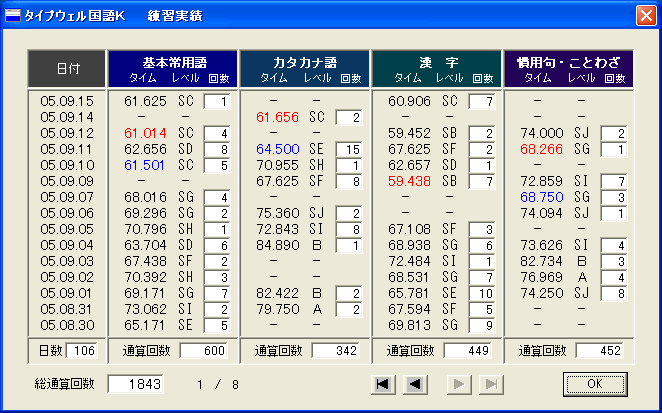Viewport: 662px width, 413px height.
Task: Click the time value 63.704
Action: tap(145, 245)
